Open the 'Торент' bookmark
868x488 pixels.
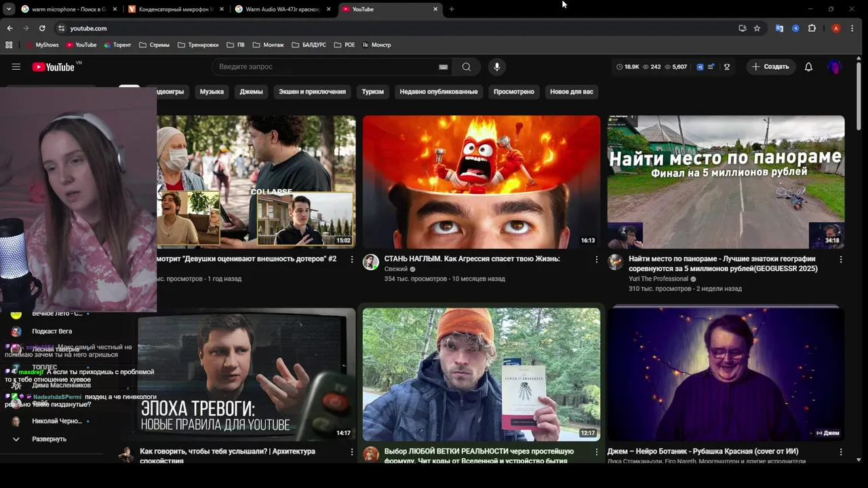click(x=117, y=45)
